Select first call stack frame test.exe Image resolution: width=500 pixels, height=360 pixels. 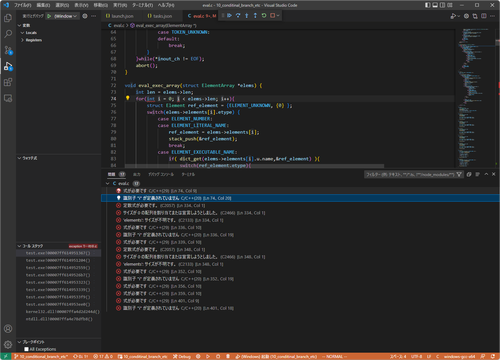(58, 253)
